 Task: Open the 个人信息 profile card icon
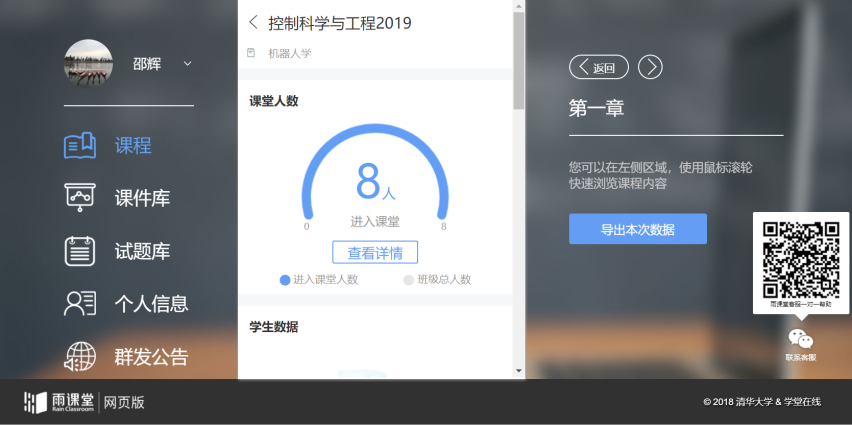80,304
